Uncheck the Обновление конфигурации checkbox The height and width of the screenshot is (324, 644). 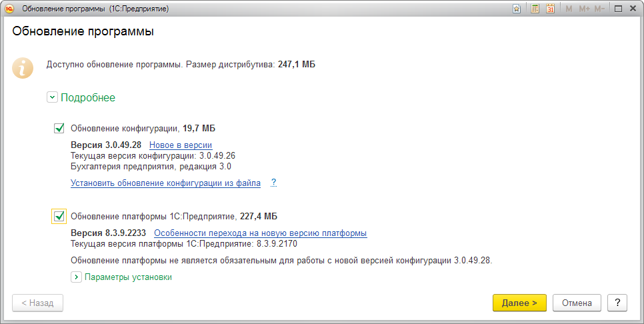tap(59, 128)
